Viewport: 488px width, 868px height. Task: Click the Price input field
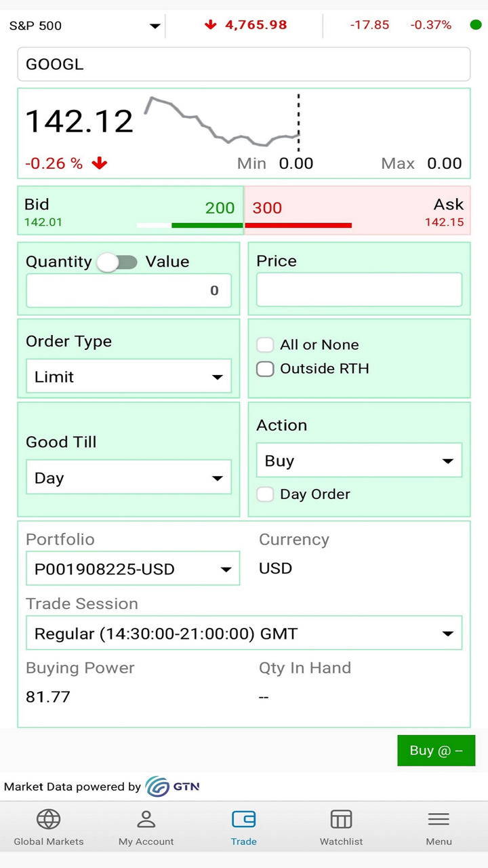point(359,290)
